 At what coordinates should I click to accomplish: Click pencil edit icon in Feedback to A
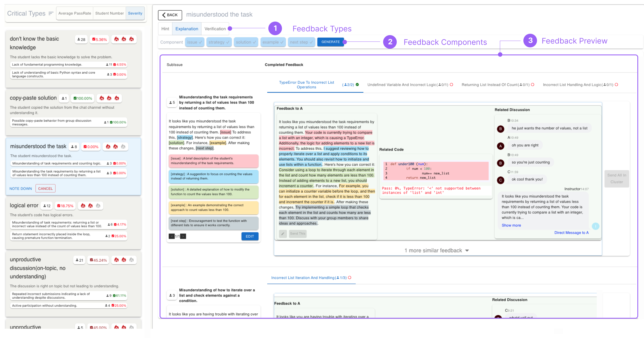(282, 234)
